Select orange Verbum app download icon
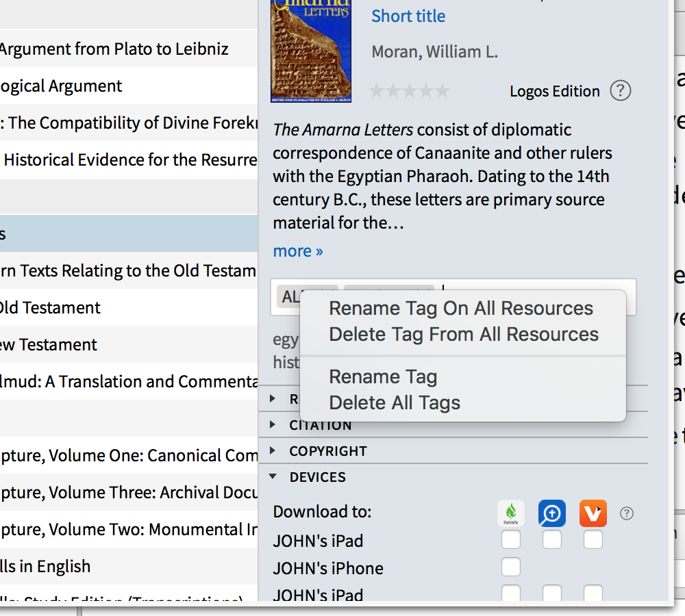Viewport: 685px width, 616px height. tap(593, 513)
